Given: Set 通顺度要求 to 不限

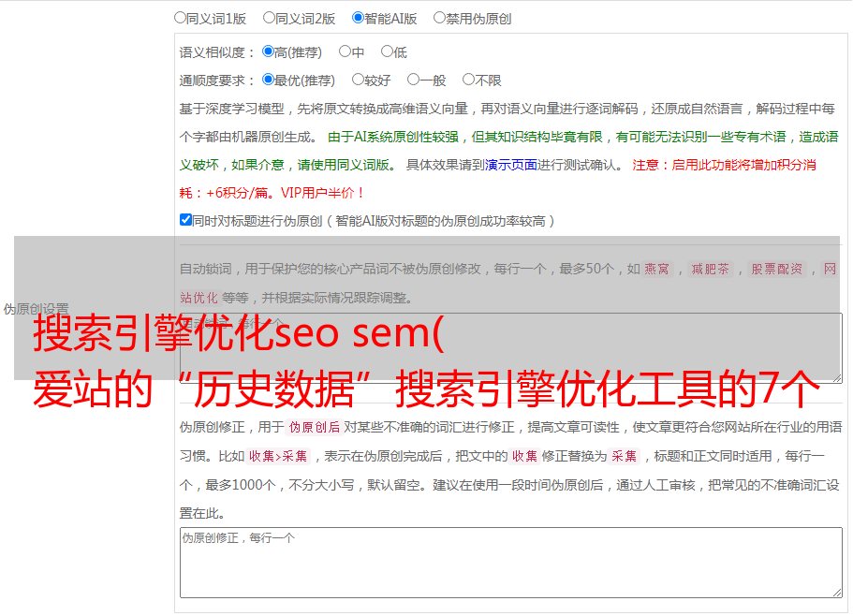Looking at the screenshot, I should point(468,80).
